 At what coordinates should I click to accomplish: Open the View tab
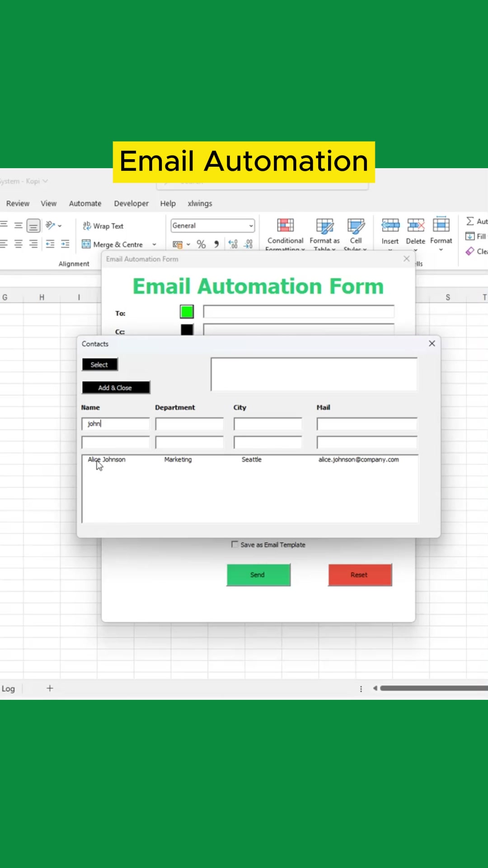49,203
